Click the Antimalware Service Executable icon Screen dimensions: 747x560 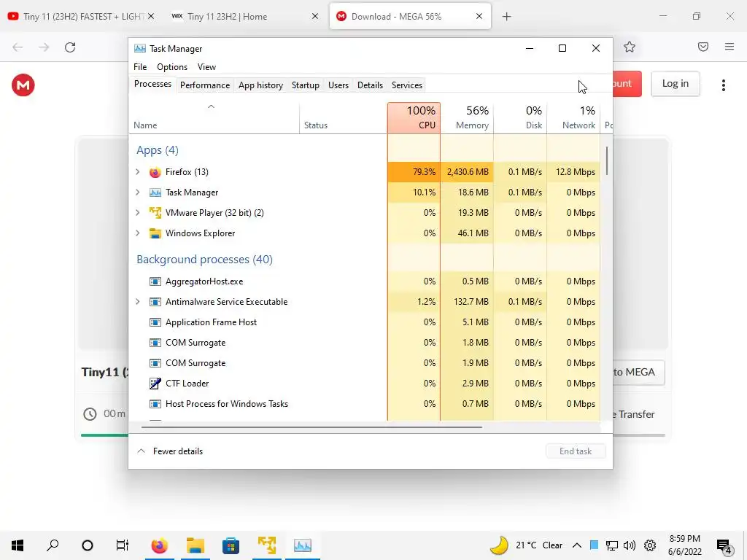coord(155,302)
